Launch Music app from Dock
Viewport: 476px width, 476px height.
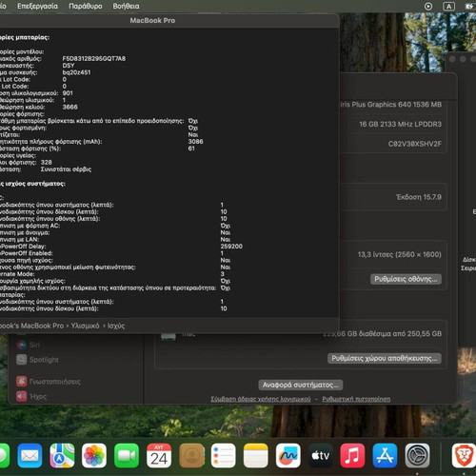click(352, 456)
